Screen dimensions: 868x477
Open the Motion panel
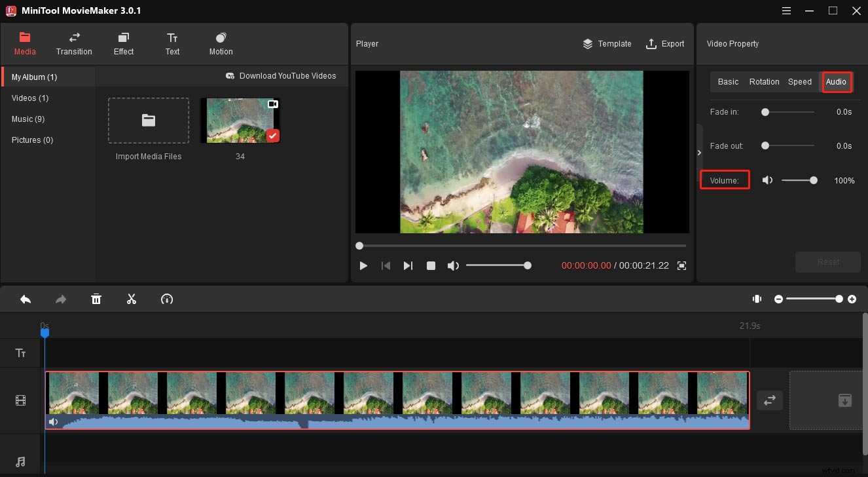(221, 43)
